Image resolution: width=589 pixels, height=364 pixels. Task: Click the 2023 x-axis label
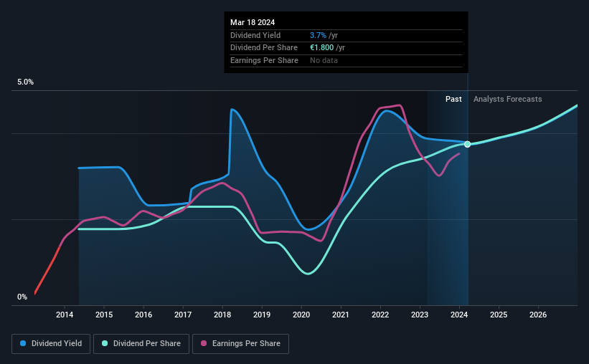[420, 315]
